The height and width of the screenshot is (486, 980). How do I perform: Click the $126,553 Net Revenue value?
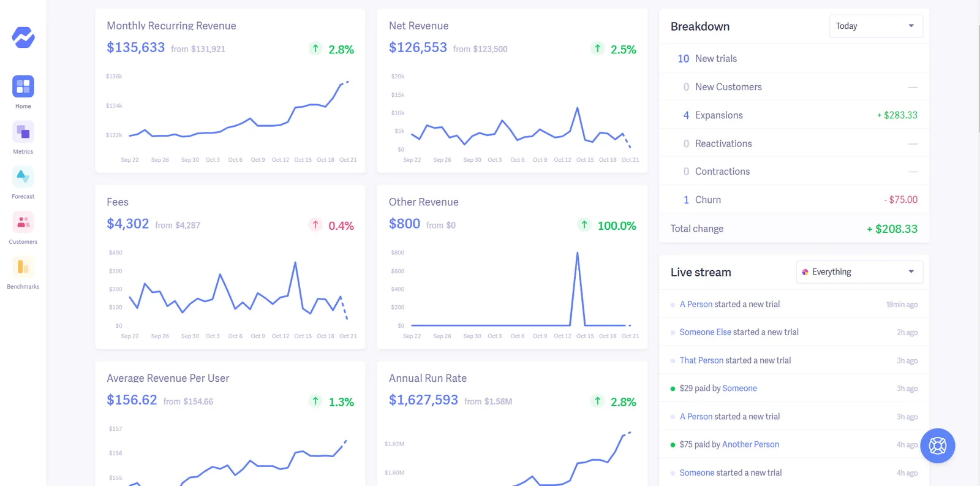point(418,47)
